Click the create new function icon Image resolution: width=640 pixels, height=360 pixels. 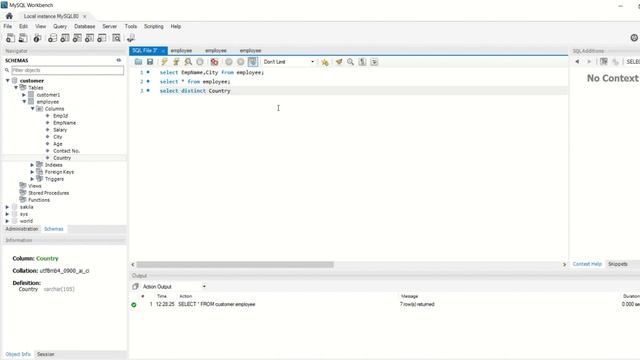(102, 38)
